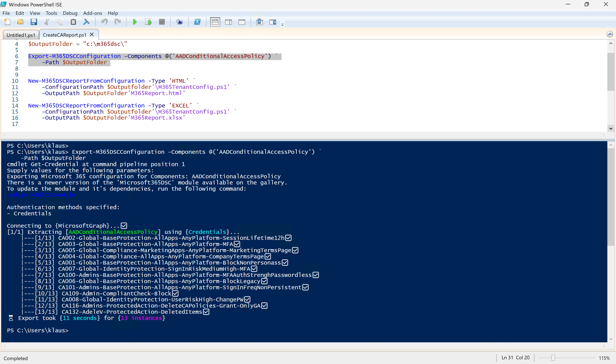The width and height of the screenshot is (616, 364).
Task: Click the script pane scroll-down arrow
Action: pyautogui.click(x=611, y=128)
